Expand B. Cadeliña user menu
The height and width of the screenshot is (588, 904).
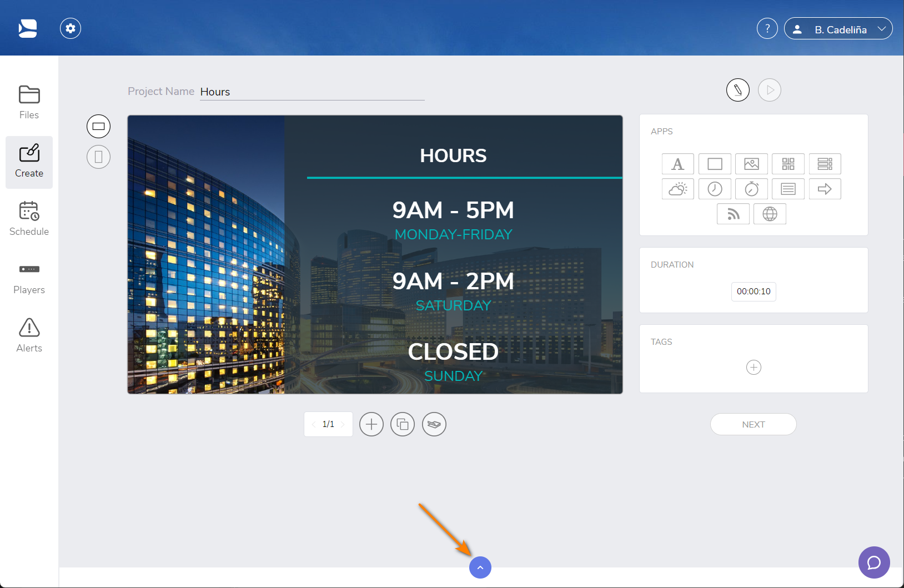[x=838, y=28]
